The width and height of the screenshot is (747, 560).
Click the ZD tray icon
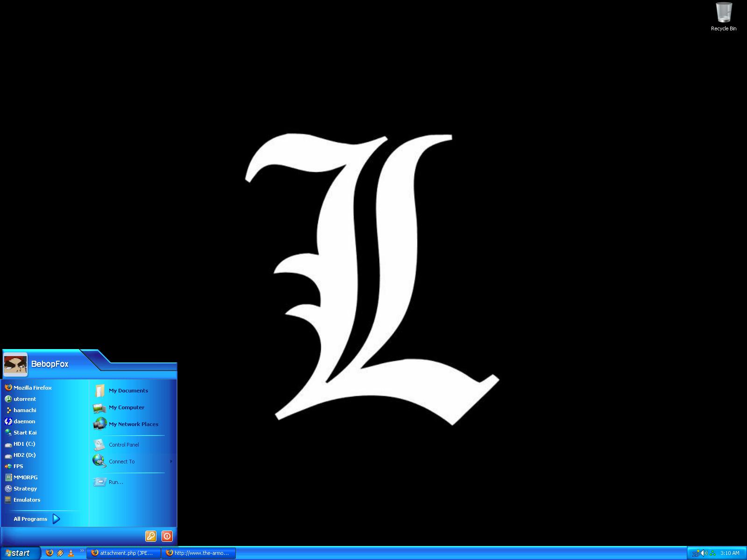pos(696,553)
